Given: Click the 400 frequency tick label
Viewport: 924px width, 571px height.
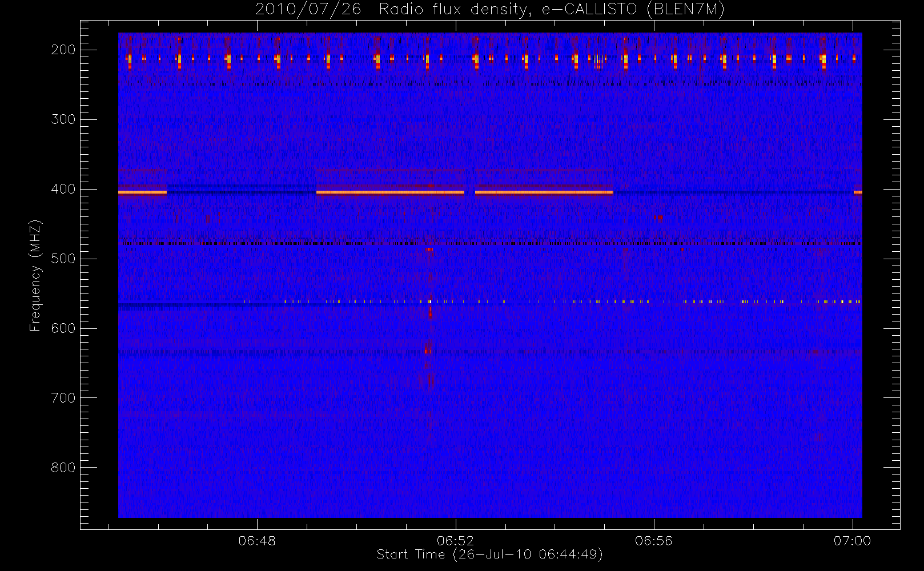Looking at the screenshot, I should (63, 189).
